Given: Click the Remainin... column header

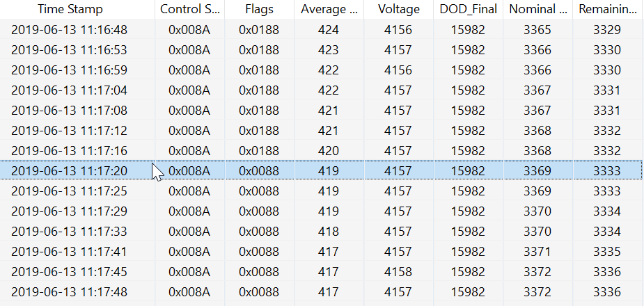Looking at the screenshot, I should coord(608,9).
